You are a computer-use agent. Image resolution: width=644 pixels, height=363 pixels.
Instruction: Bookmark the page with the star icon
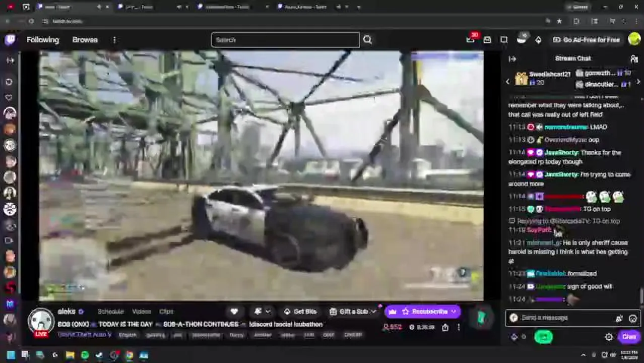[x=559, y=21]
